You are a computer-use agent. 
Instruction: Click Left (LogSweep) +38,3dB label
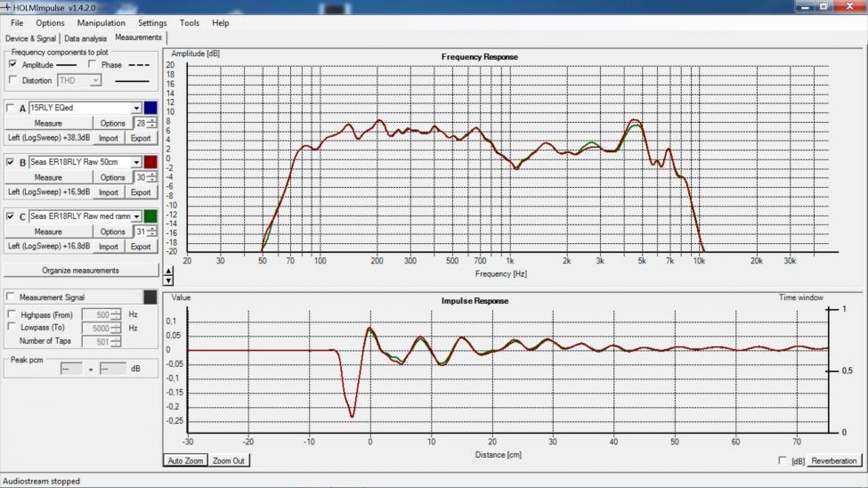(49, 137)
